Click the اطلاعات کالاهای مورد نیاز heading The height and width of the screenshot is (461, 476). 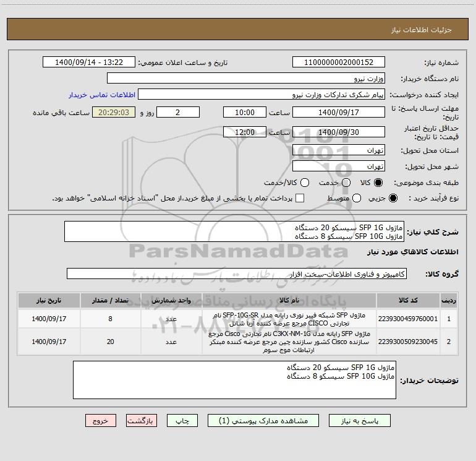(412, 252)
